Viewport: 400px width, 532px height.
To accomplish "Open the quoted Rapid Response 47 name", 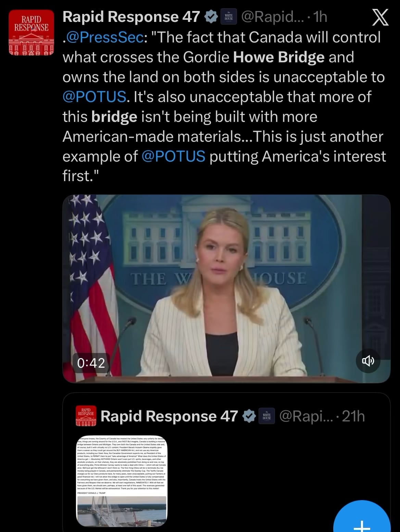I will pos(169,416).
